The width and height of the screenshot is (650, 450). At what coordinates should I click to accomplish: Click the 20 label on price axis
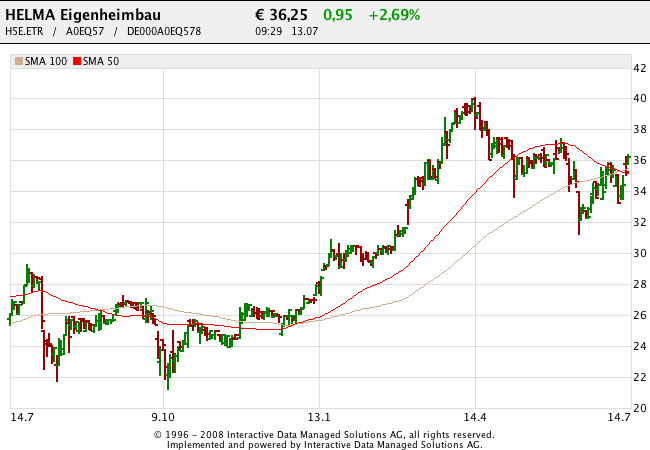tap(637, 408)
